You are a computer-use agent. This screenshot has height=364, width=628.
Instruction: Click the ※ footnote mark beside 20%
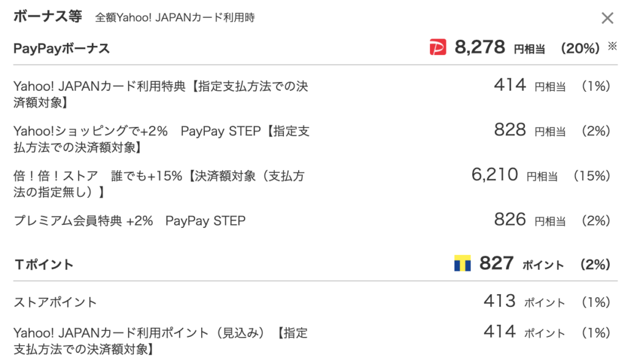click(x=612, y=46)
